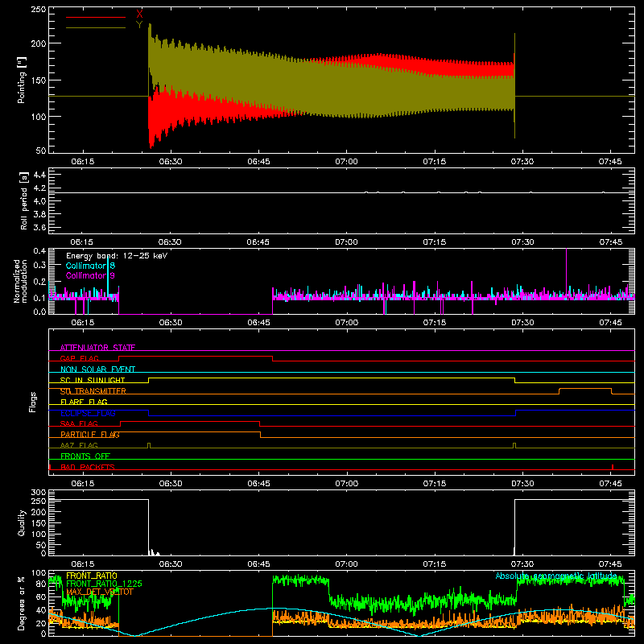Select the GAP_FLAG label
Viewport: 644px width, 644px height.
(79, 358)
